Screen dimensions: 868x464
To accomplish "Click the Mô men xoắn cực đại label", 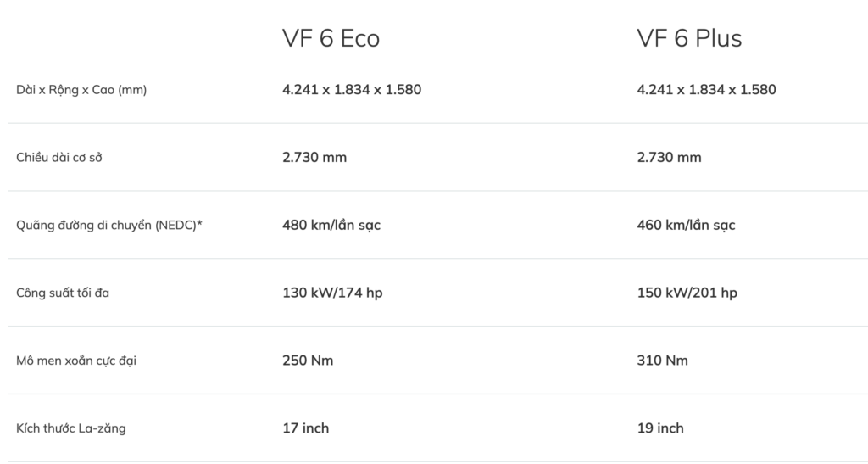I will click(x=76, y=361).
